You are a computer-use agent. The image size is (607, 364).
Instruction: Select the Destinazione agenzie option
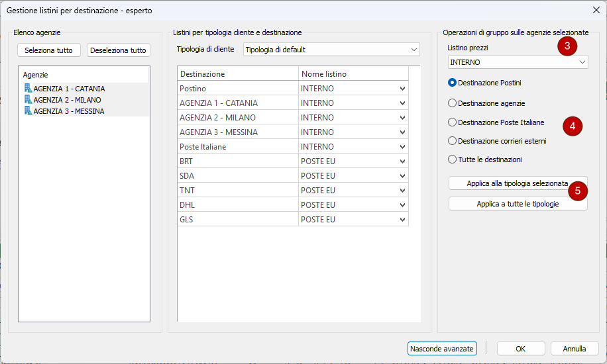(x=453, y=103)
